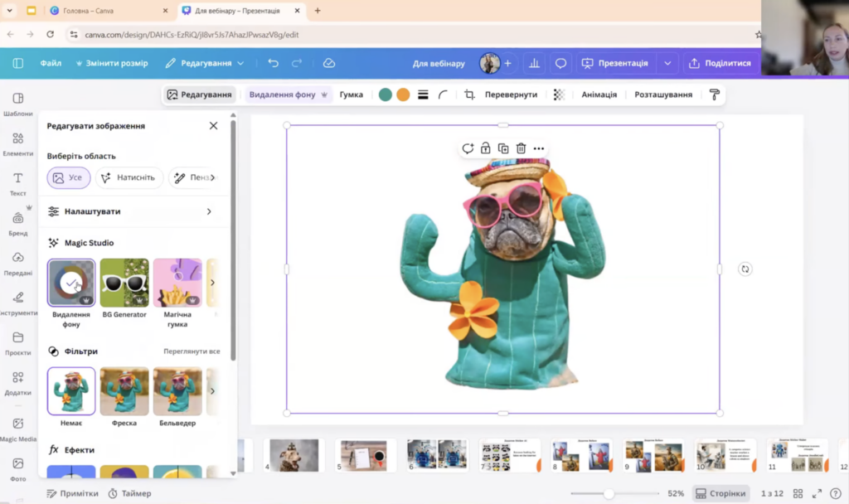Toggle the Canva sidebar menu icon
Image resolution: width=849 pixels, height=504 pixels.
point(18,63)
